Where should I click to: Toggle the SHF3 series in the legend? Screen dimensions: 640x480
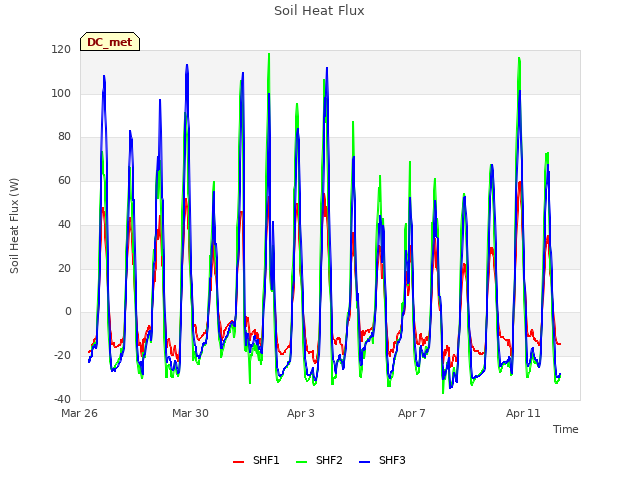point(382,460)
